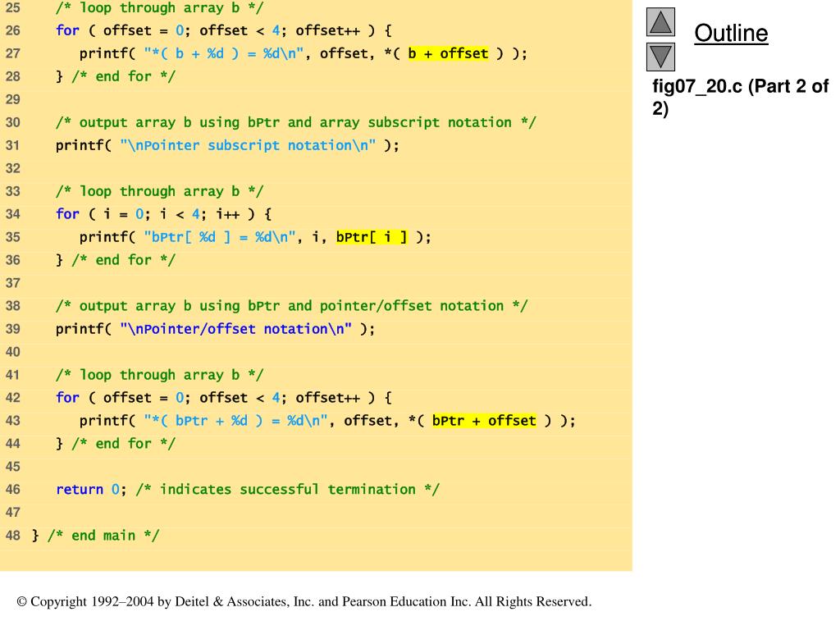840x630 pixels.
Task: Click the copyright notice text
Action: (x=304, y=601)
